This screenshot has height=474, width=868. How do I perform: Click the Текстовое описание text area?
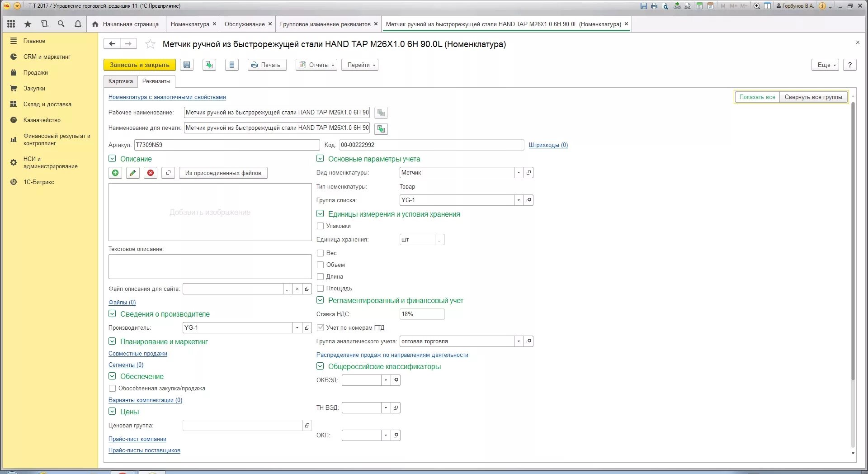(x=210, y=266)
